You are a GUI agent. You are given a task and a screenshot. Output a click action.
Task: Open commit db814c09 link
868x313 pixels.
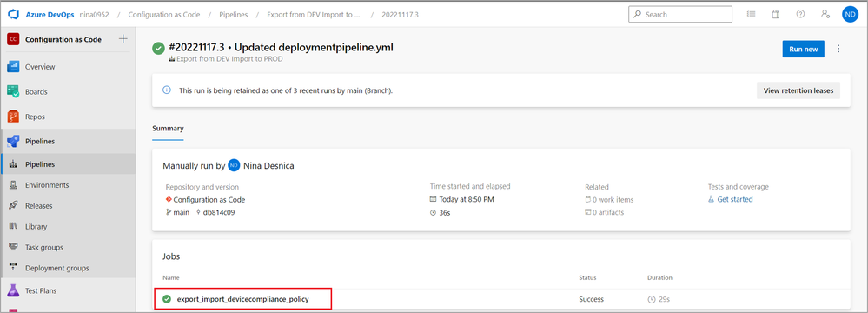[x=219, y=212]
